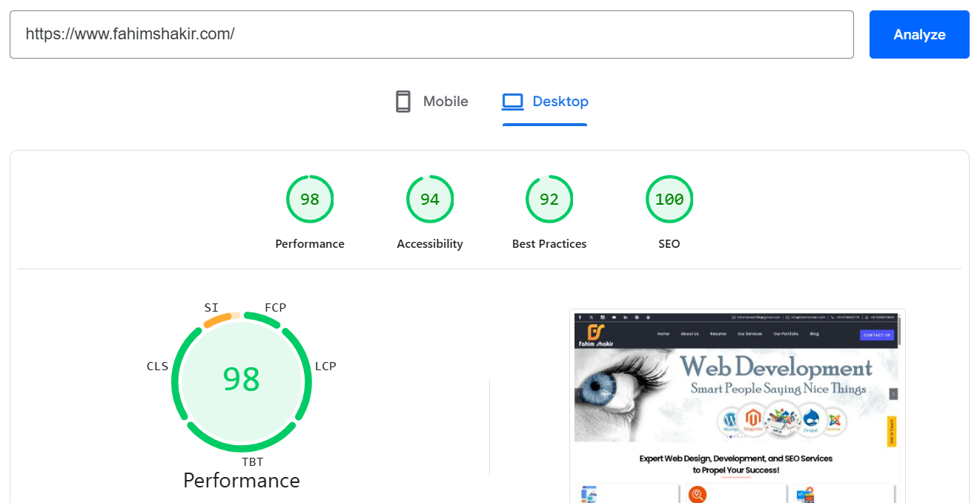Click the Joomla icon in the carousel
Screen dimensions: 980x503
point(833,421)
